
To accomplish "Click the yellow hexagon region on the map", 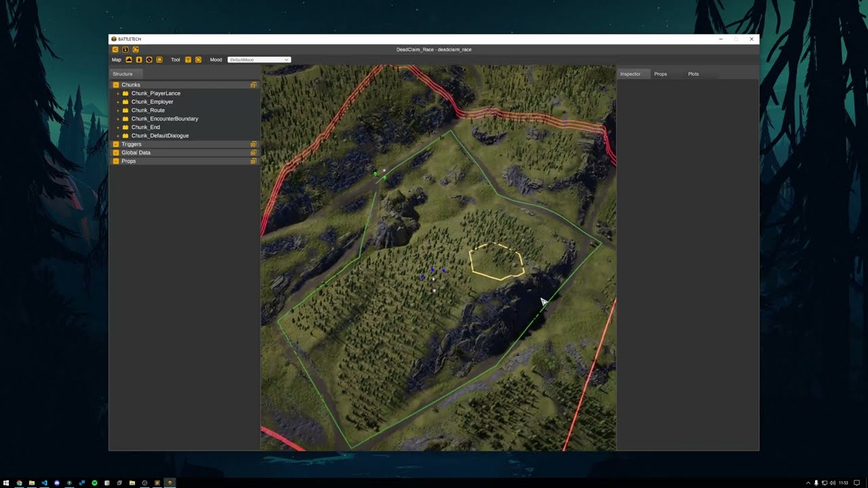I will pos(497,261).
